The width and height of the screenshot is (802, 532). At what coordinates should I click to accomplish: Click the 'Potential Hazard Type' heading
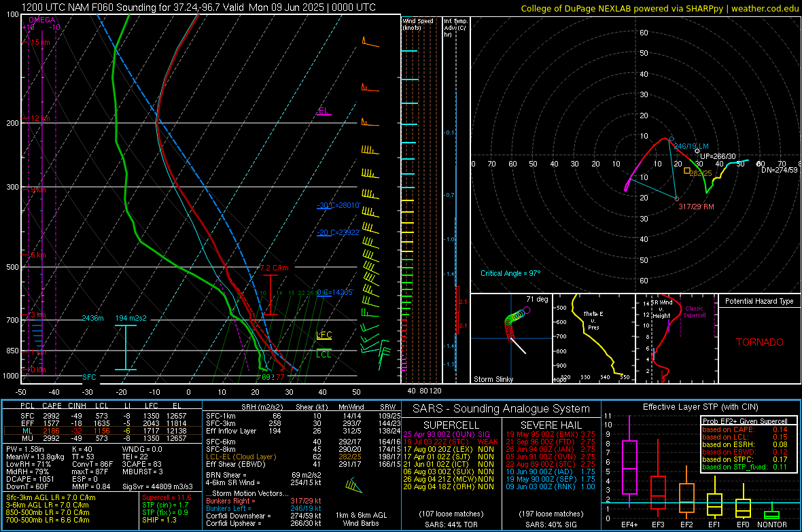pos(760,301)
